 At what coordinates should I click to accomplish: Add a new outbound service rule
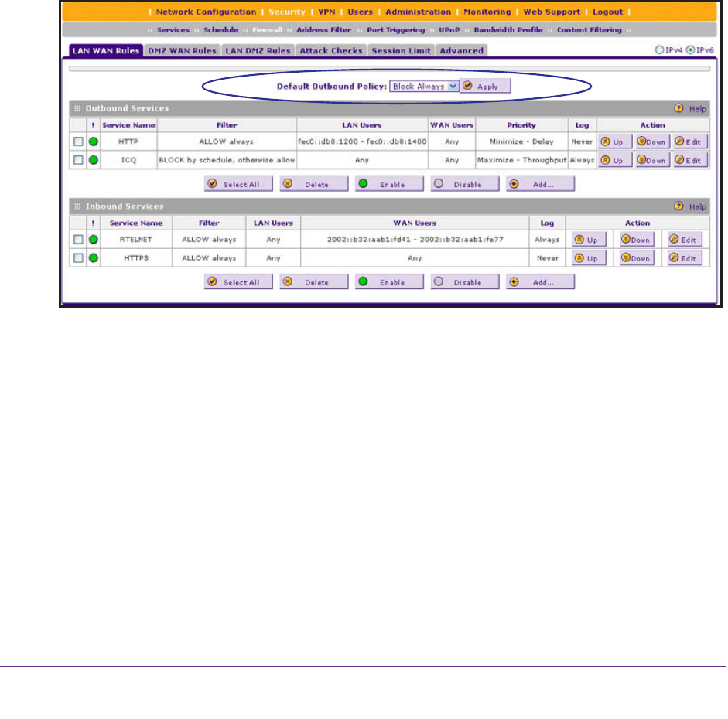pyautogui.click(x=541, y=184)
